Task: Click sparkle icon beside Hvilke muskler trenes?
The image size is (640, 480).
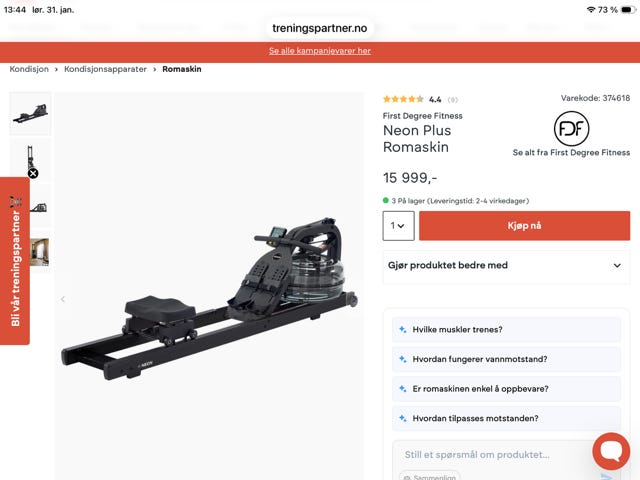Action: (x=402, y=329)
